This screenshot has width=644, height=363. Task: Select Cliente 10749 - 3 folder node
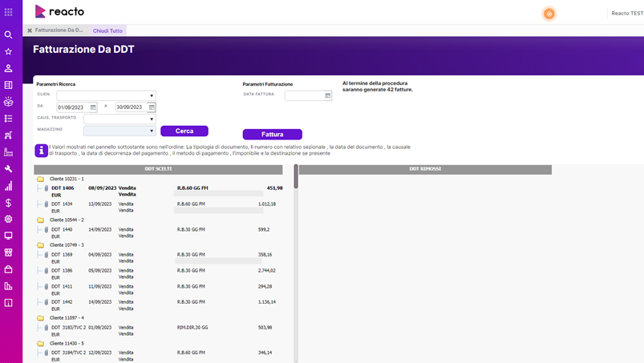[67, 245]
